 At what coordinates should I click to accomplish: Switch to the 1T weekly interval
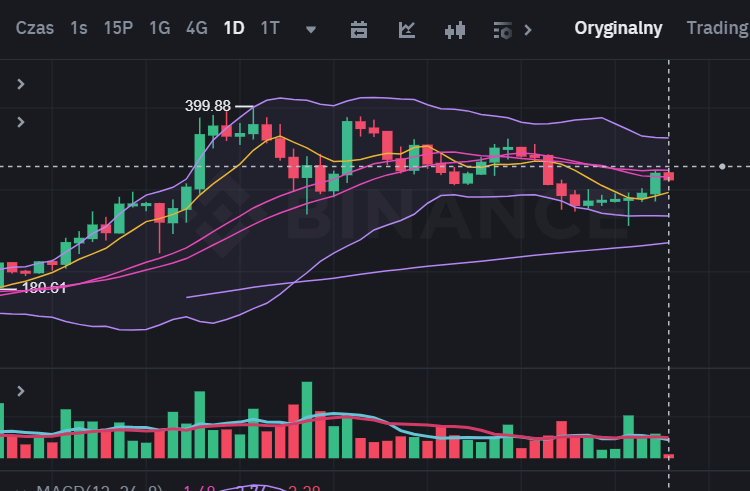pos(270,28)
